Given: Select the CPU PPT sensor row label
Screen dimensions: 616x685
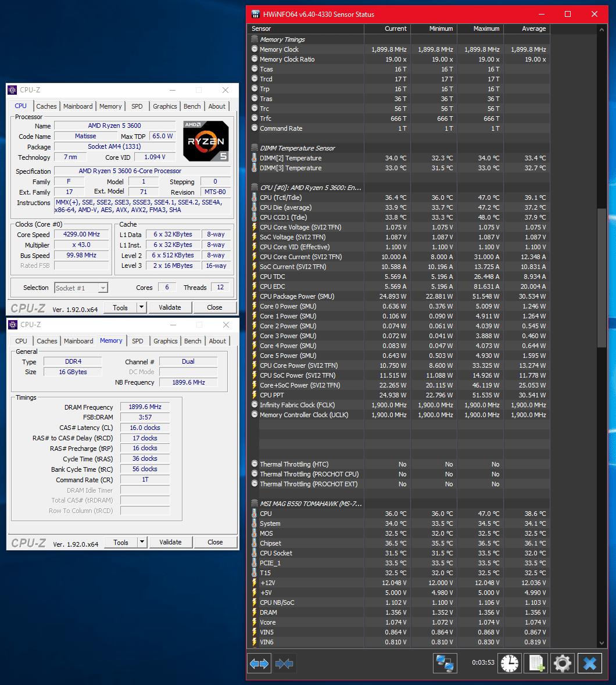Looking at the screenshot, I should 272,395.
